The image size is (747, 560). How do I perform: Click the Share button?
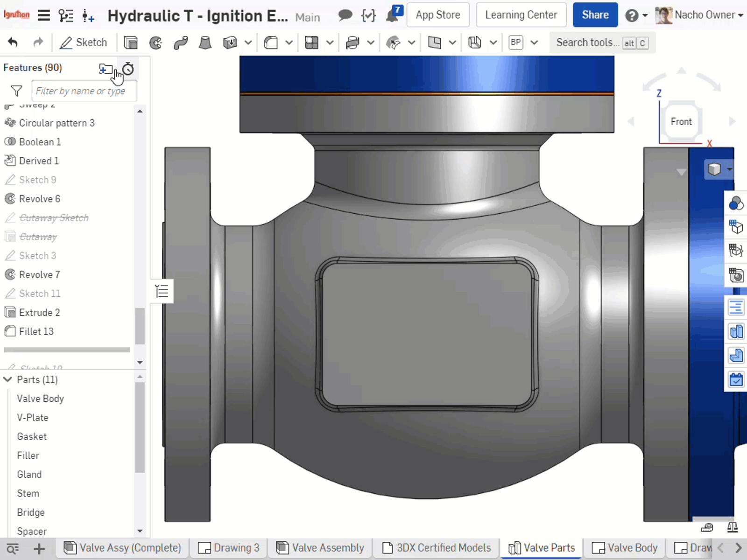595,14
